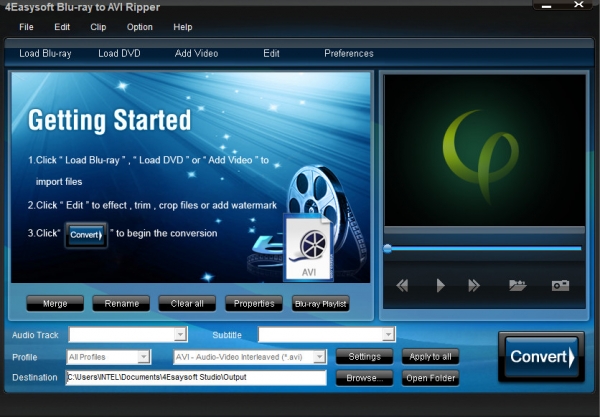The image size is (600, 417).
Task: Expand the AVI format profile dropdown
Action: [x=319, y=357]
